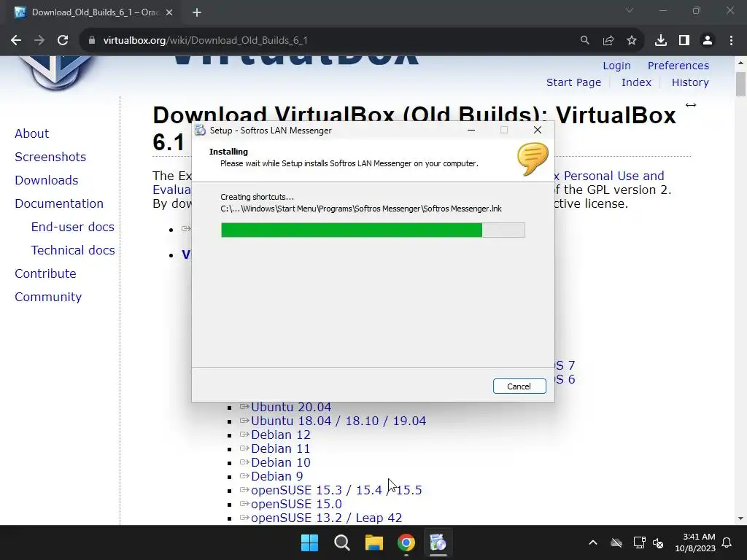
Task: Download the Debian 12 build
Action: click(x=281, y=435)
